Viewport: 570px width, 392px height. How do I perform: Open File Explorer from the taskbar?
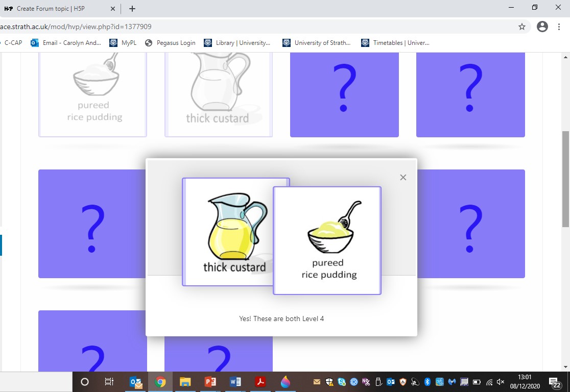coord(185,382)
